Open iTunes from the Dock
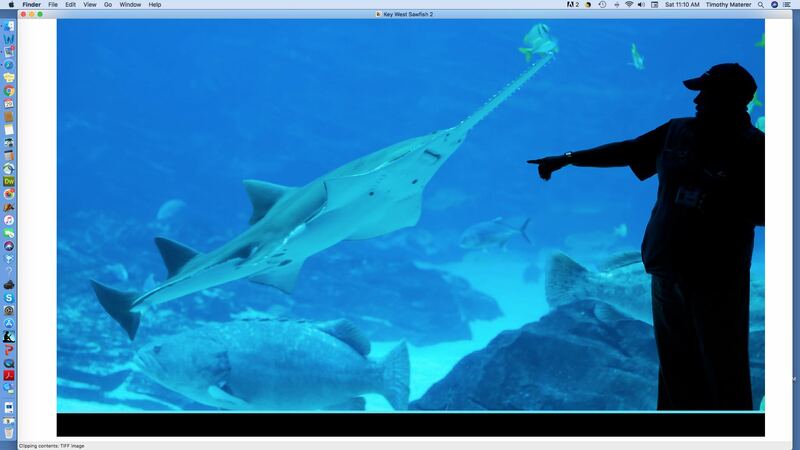Screen dimensions: 800x450 (9, 220)
